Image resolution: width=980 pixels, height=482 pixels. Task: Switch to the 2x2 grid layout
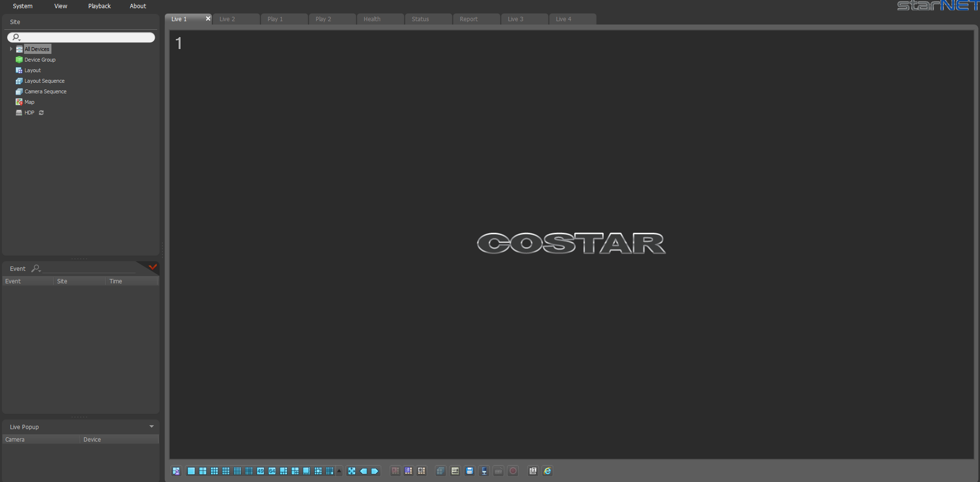click(x=203, y=471)
